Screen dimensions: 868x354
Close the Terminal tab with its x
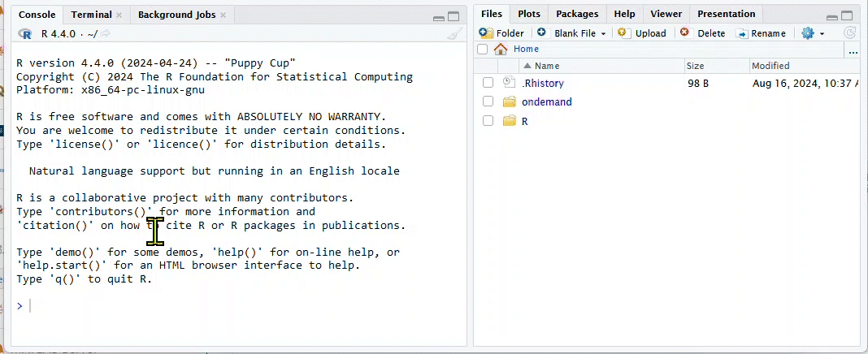click(x=119, y=15)
